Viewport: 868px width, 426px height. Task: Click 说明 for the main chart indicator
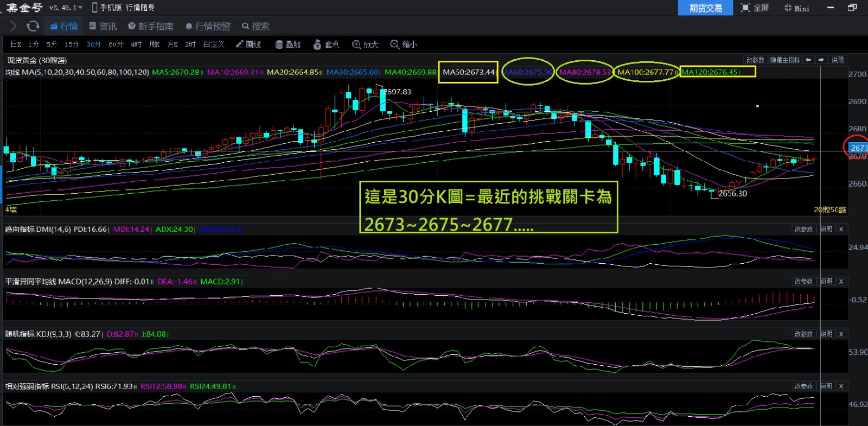point(838,60)
